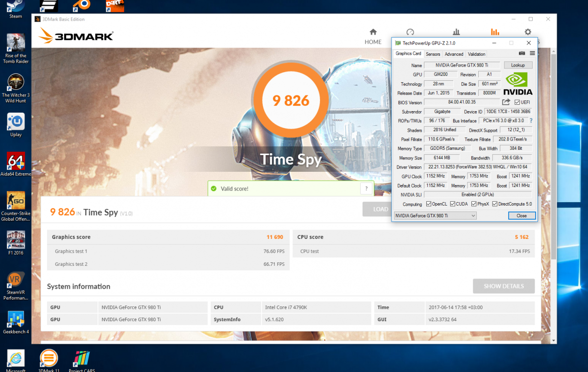Viewport: 588px width, 372px height.
Task: Click the LOAD button in 3DMark
Action: (x=377, y=209)
